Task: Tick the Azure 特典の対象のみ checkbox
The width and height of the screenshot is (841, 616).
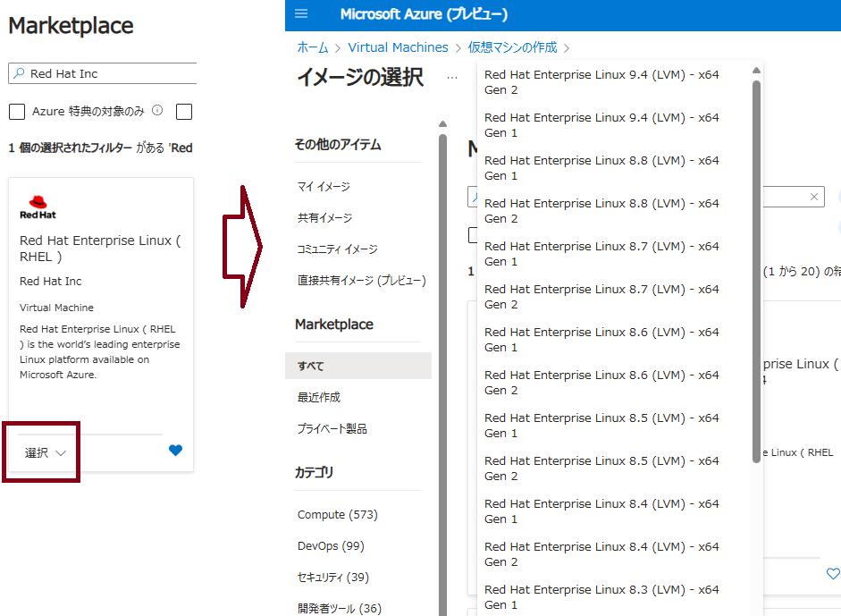Action: point(17,112)
